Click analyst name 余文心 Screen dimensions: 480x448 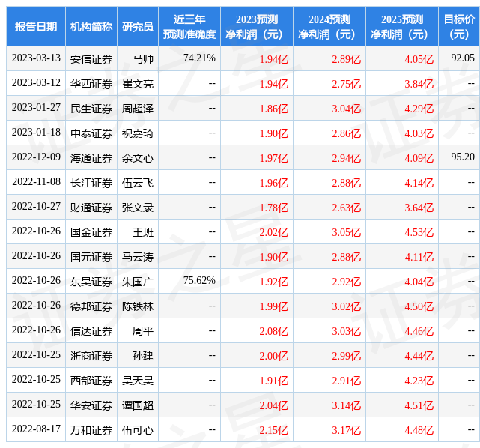[x=138, y=158]
